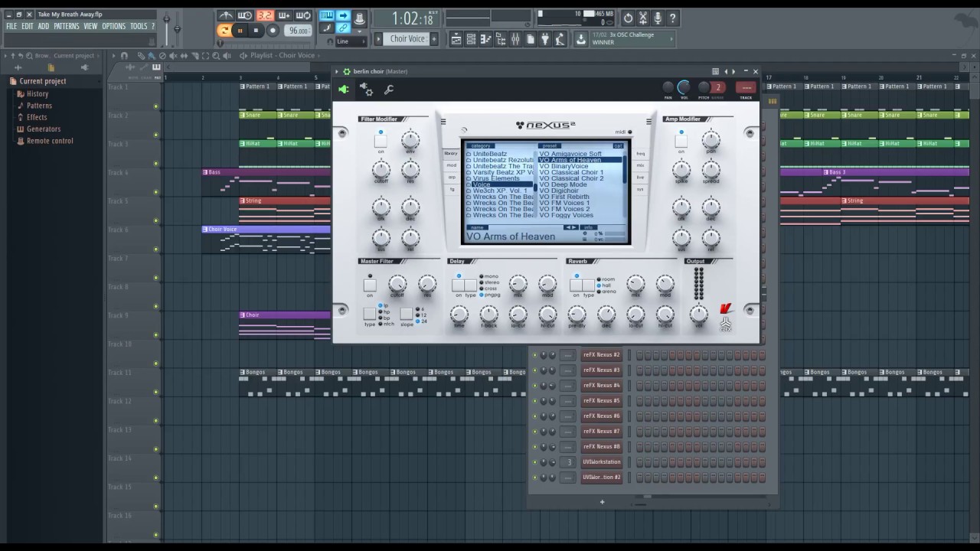Click the record button

273,31
